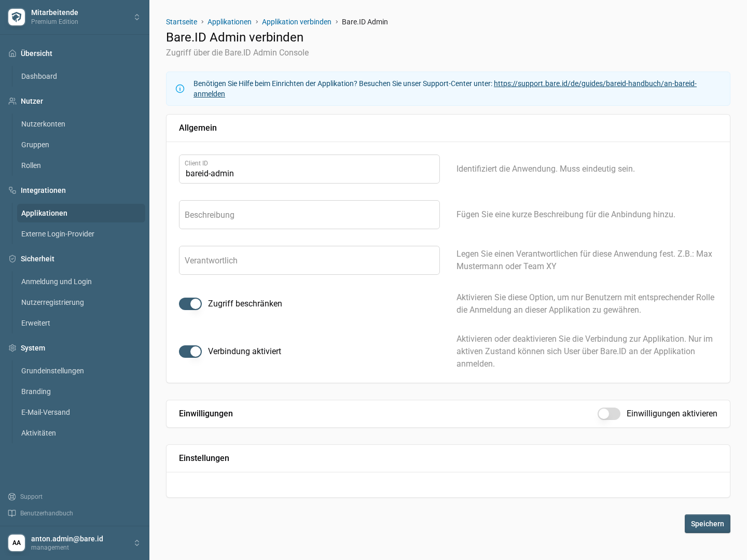This screenshot has width=747, height=560.
Task: Open Externe Login-Provider
Action: [81, 234]
